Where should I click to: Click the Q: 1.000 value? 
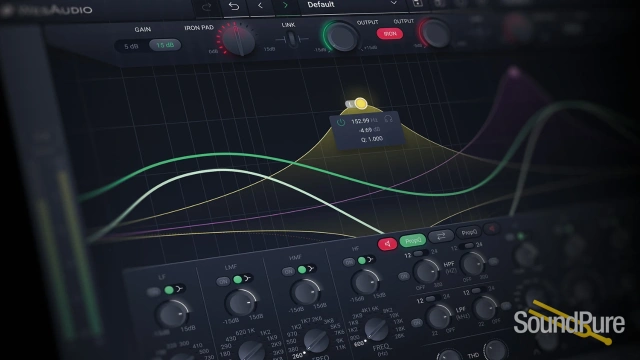[x=372, y=139]
